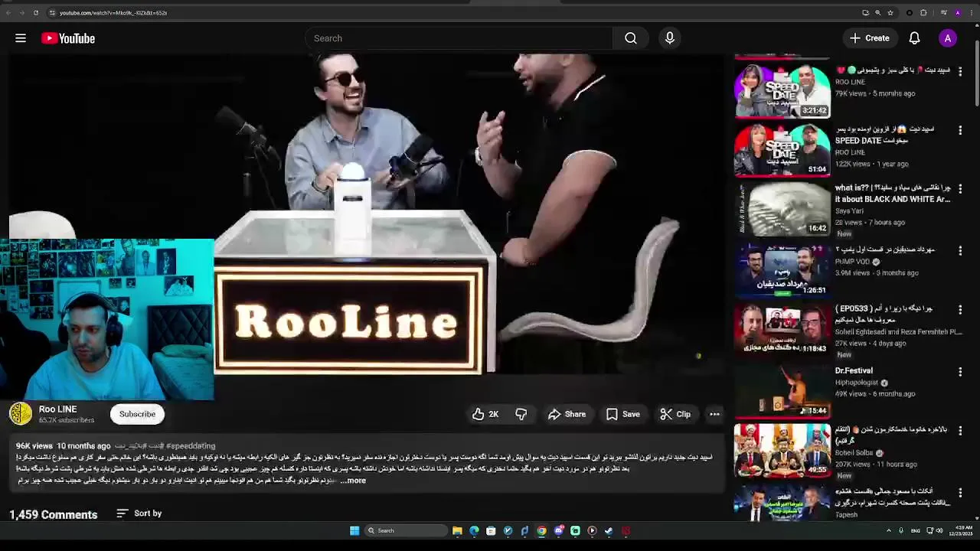Open options for the PUMP VOD video
The image size is (980, 551).
(x=960, y=251)
